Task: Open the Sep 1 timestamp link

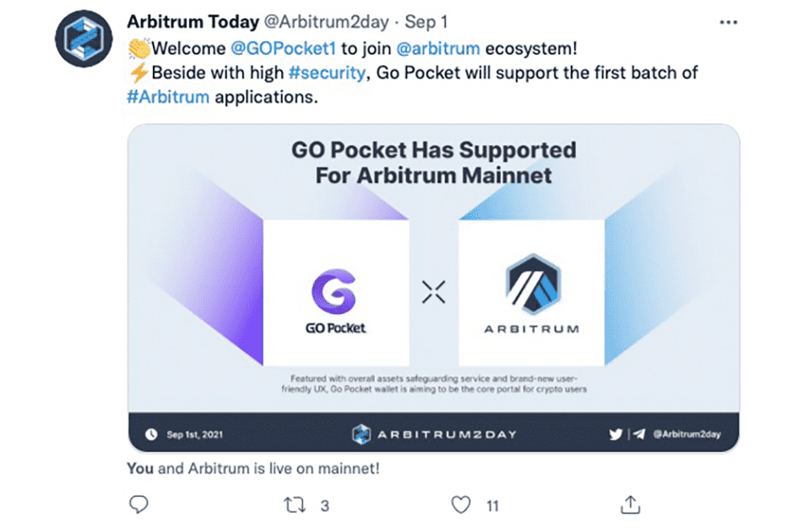Action: (x=424, y=22)
